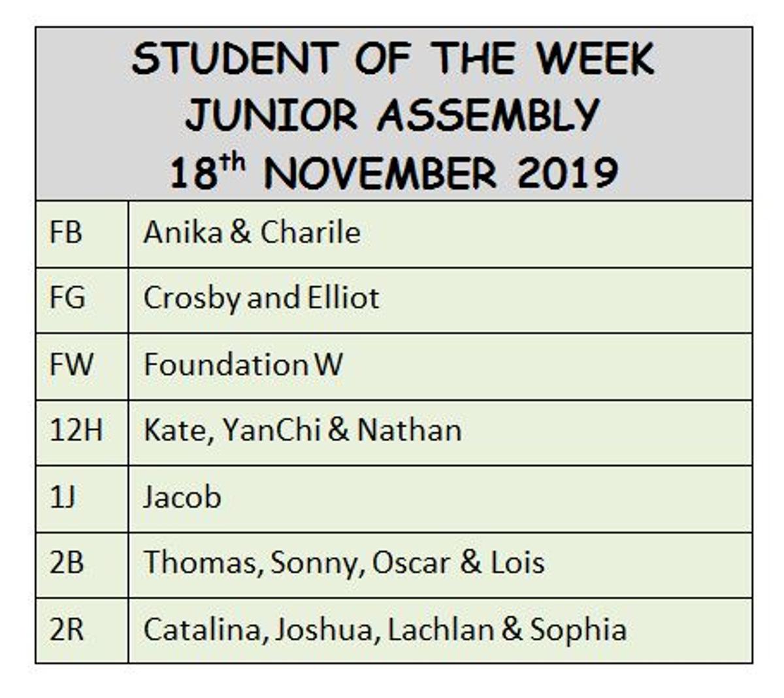The height and width of the screenshot is (698, 784).
Task: Click the Jacob name cell
Action: [440, 499]
